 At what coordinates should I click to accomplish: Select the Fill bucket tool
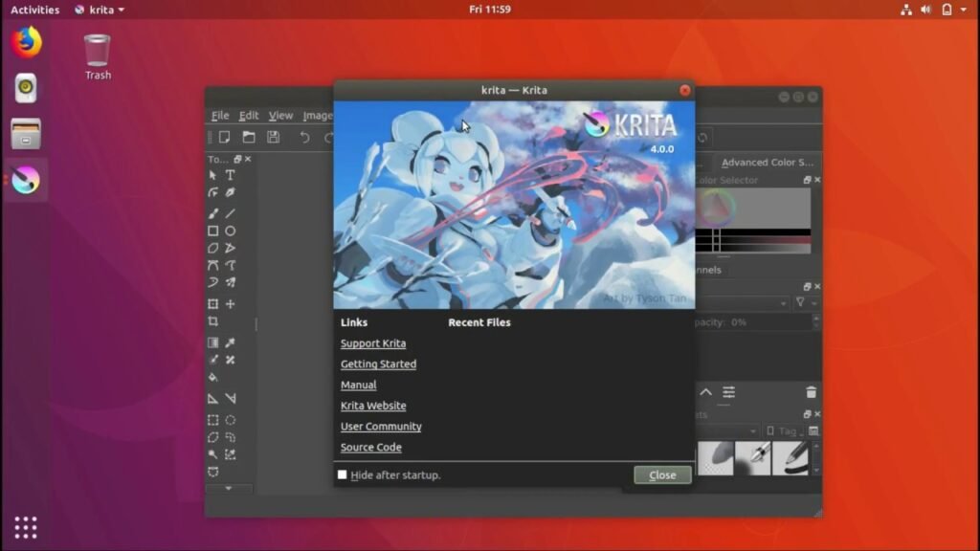click(x=213, y=377)
